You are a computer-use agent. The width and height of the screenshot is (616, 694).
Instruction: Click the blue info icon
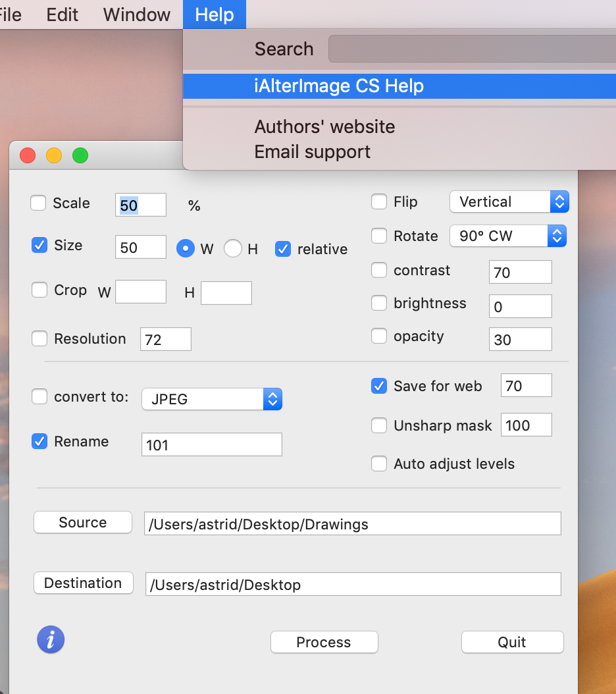click(51, 639)
